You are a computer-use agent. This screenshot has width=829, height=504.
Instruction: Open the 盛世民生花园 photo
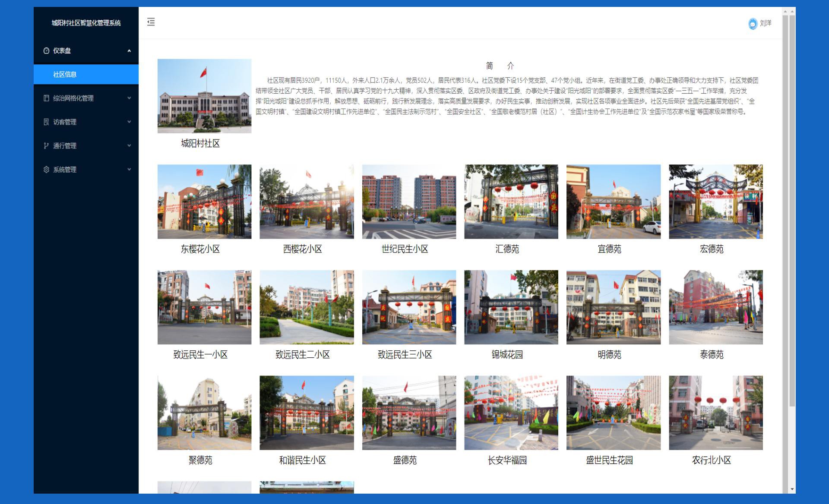coord(614,413)
